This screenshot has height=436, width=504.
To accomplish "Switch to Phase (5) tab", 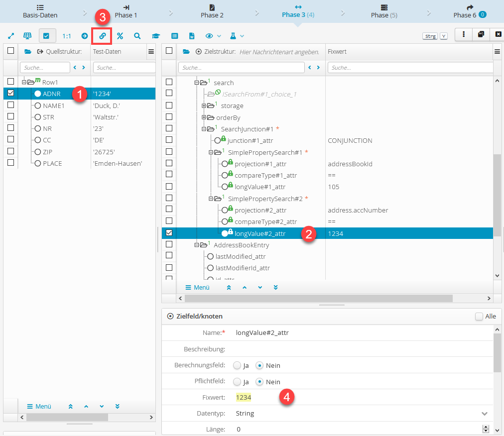I will [x=384, y=11].
